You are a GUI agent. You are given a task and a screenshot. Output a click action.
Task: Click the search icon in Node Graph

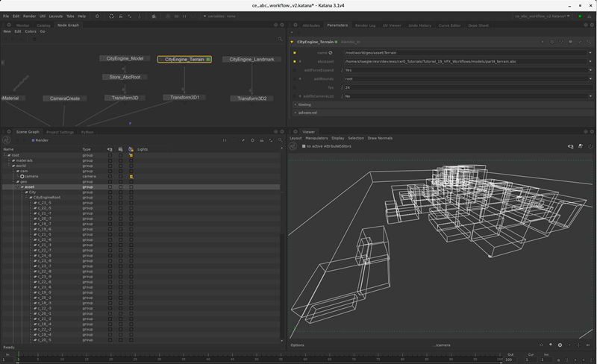pyautogui.click(x=281, y=39)
